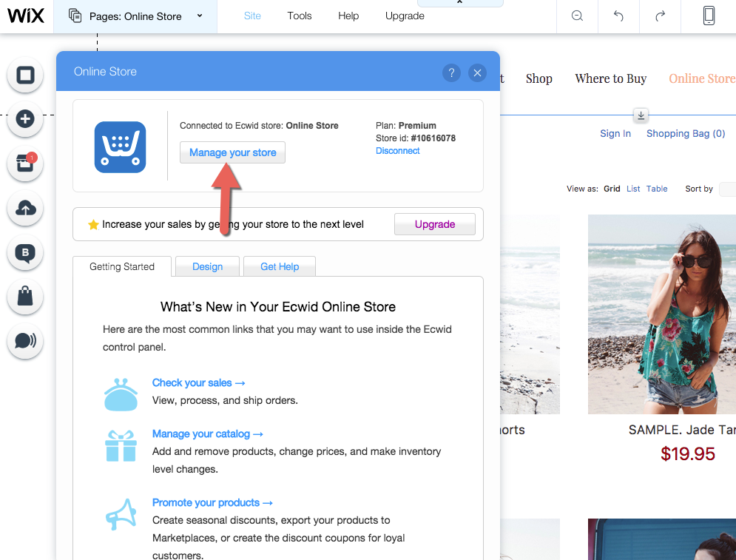
Task: Open the Uploads cloud sidebar icon
Action: coord(25,208)
